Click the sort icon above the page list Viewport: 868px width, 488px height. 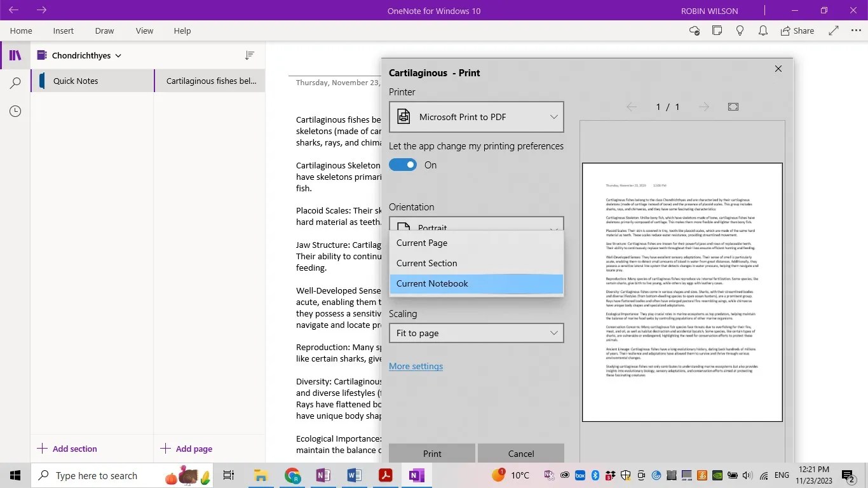point(250,55)
